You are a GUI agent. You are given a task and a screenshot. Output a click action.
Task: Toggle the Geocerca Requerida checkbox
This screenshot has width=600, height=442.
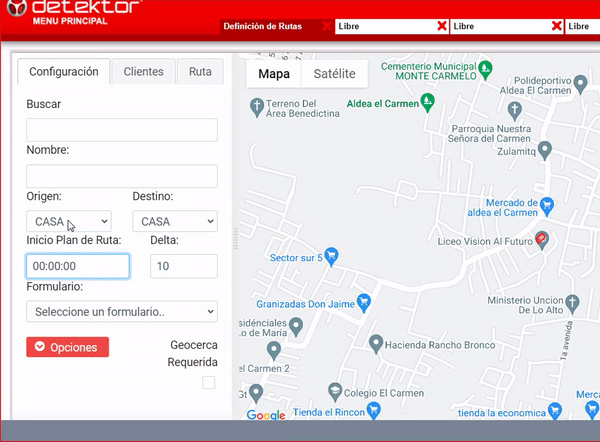[x=209, y=382]
